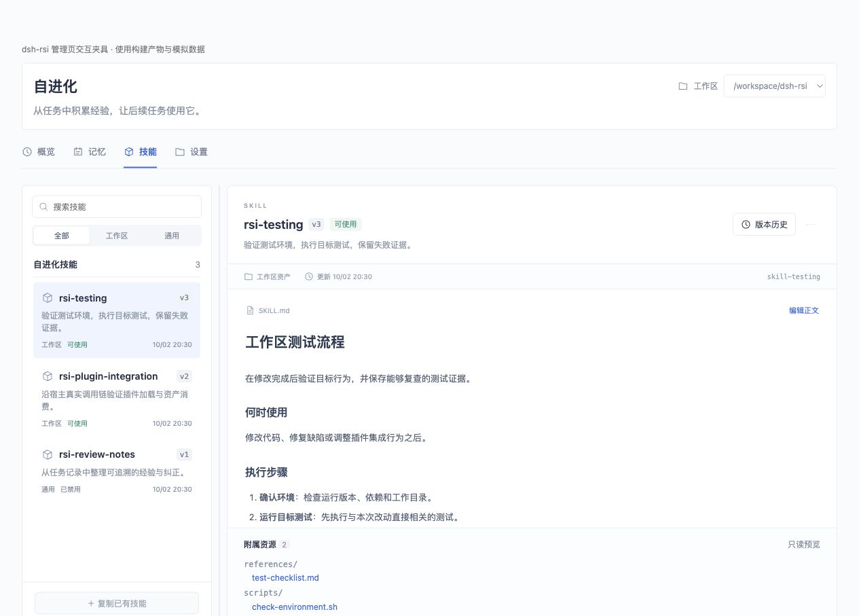Select the 全部 filter segment
This screenshot has height=616, width=859.
[x=62, y=236]
